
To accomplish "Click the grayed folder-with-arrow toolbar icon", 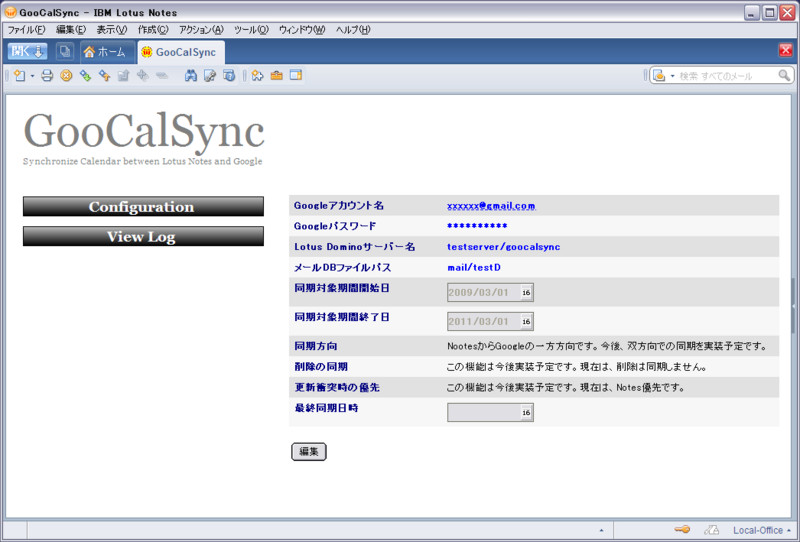I will click(x=123, y=76).
